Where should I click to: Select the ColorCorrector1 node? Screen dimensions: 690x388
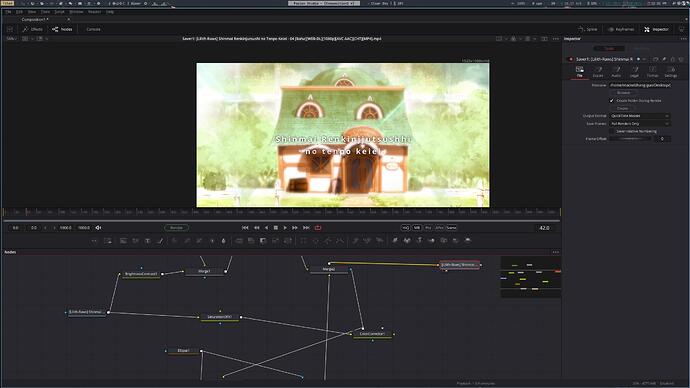pyautogui.click(x=372, y=334)
